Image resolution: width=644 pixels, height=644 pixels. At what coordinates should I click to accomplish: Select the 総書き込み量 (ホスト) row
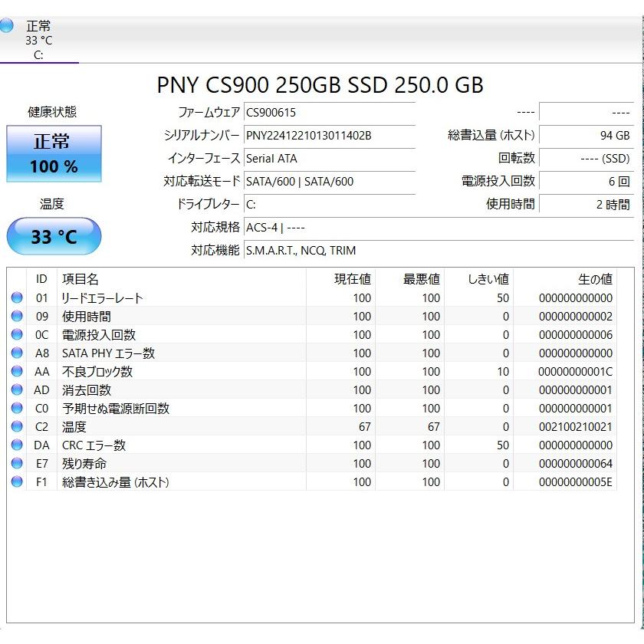[312, 481]
